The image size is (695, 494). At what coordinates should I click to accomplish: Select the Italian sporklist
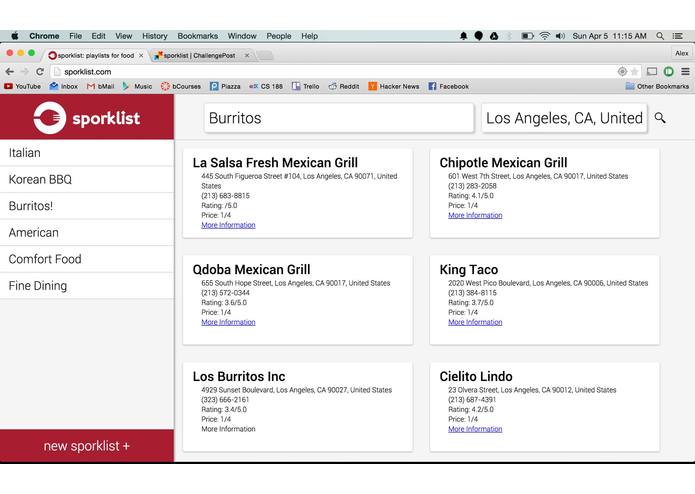(87, 153)
